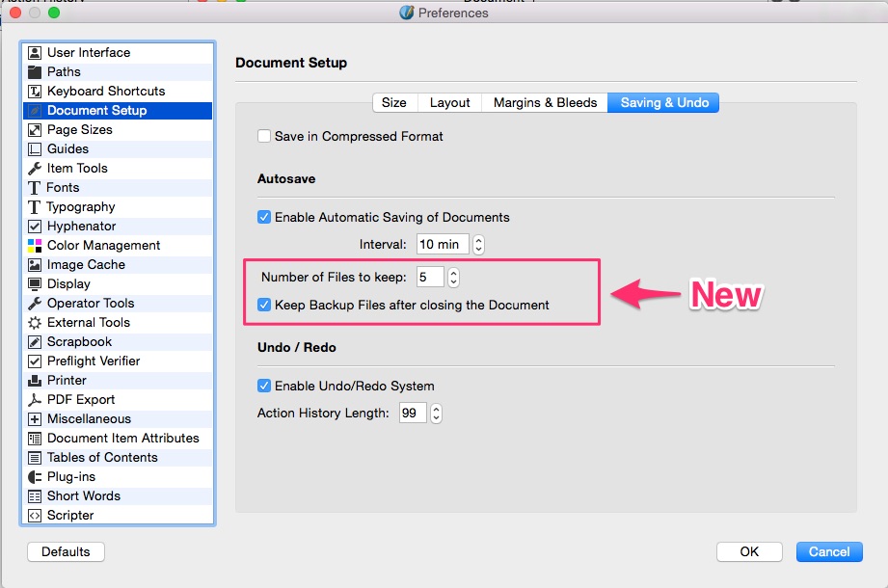The image size is (888, 588).
Task: Click the Printer icon in category list
Action: point(35,381)
